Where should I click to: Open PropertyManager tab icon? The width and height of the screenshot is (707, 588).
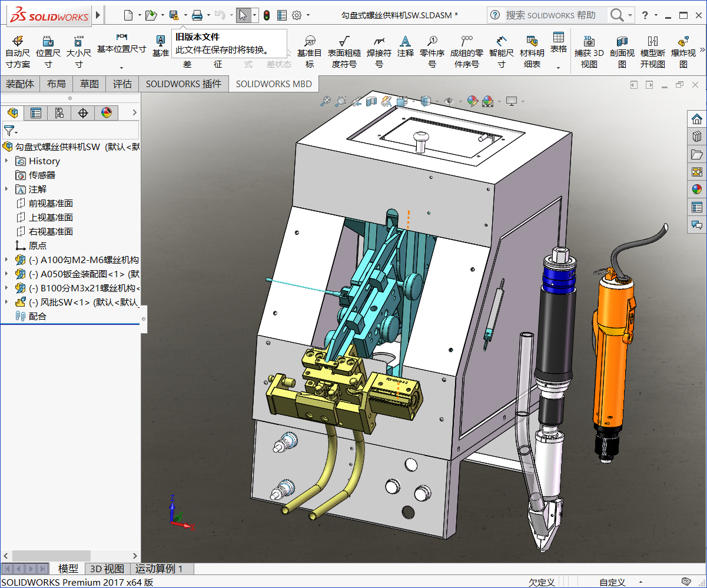(x=36, y=113)
